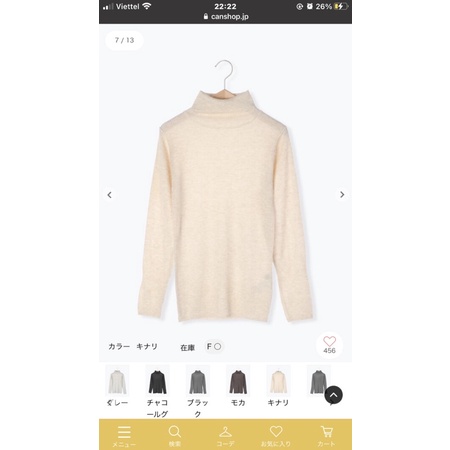The height and width of the screenshot is (450, 450).
Task: Show previous product image arrow
Action: [x=109, y=195]
